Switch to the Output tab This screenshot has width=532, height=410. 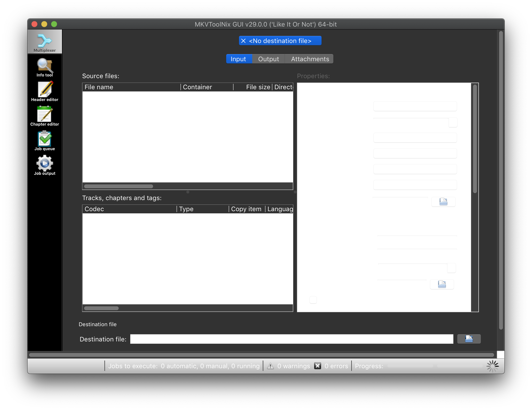point(268,59)
